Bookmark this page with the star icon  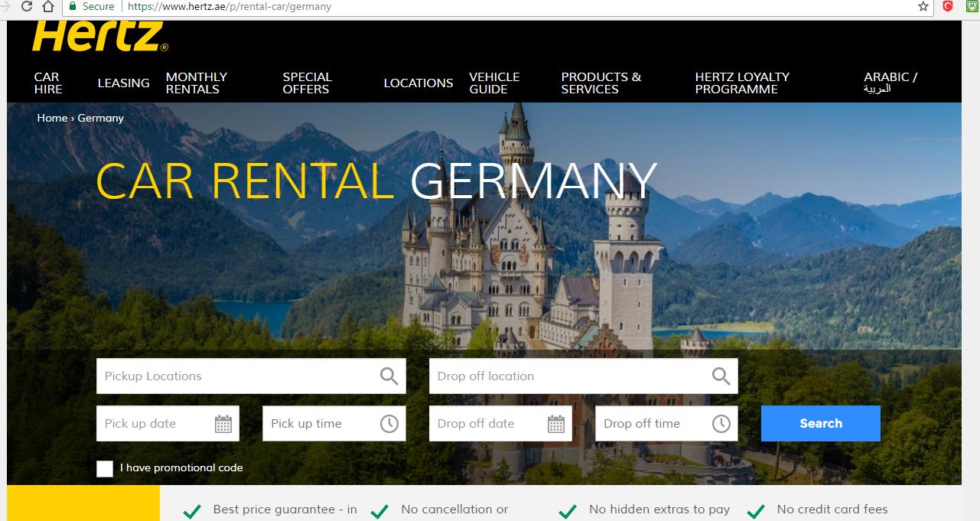point(923,7)
